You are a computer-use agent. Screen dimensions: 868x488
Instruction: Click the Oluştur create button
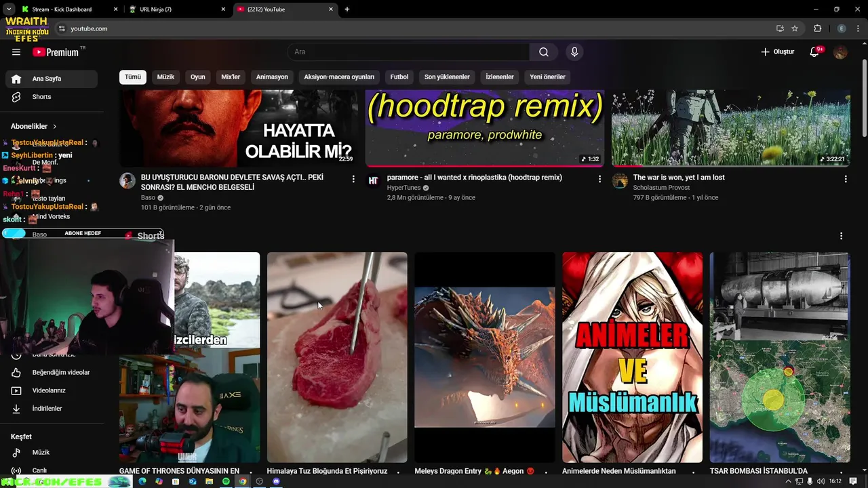pos(777,52)
